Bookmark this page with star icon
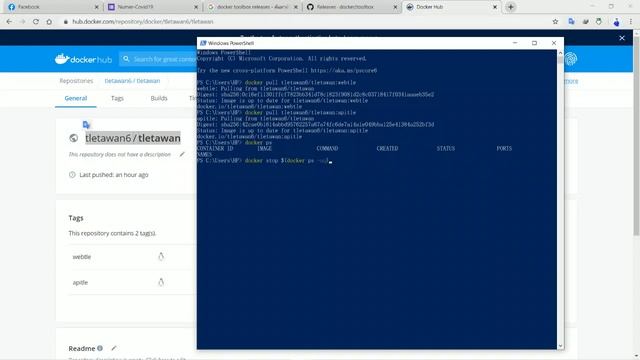Screen dimensions: 640x360 (x=555, y=22)
